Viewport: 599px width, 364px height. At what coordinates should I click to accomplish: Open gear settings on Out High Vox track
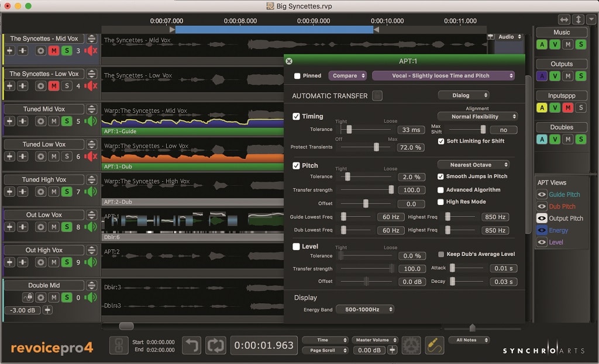pyautogui.click(x=41, y=262)
